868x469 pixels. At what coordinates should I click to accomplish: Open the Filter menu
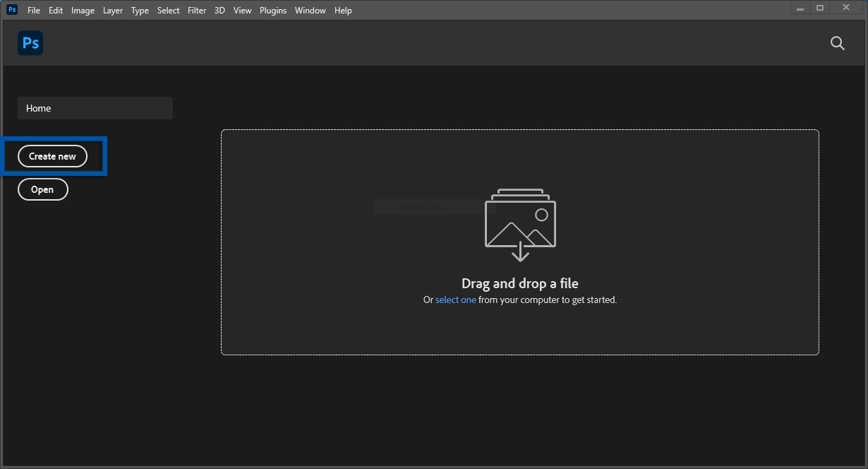click(x=196, y=10)
